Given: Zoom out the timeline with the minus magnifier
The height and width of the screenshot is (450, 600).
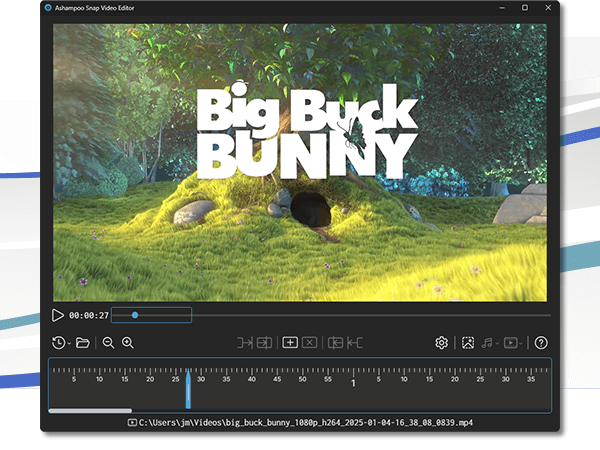Looking at the screenshot, I should tap(108, 343).
